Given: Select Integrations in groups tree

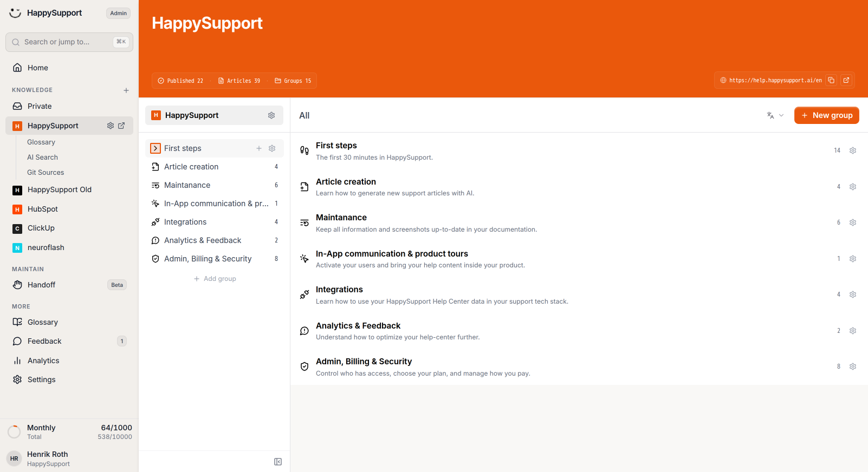Looking at the screenshot, I should click(x=215, y=222).
